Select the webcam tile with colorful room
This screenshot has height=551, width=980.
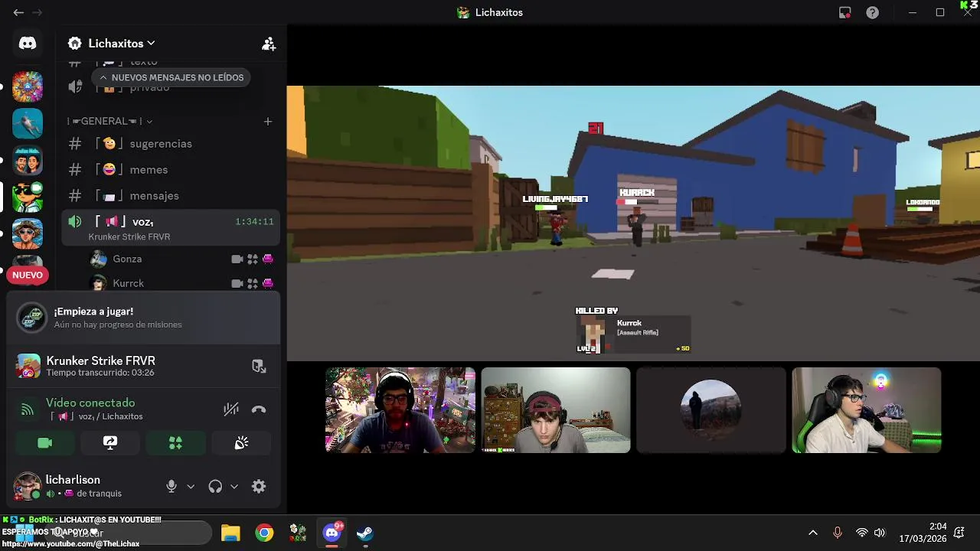[x=400, y=410]
